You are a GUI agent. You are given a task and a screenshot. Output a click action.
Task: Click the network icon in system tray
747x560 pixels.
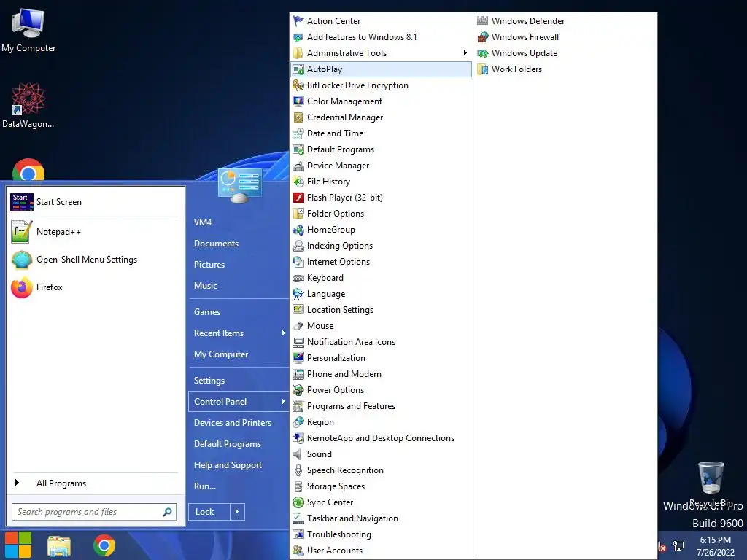[x=678, y=546]
